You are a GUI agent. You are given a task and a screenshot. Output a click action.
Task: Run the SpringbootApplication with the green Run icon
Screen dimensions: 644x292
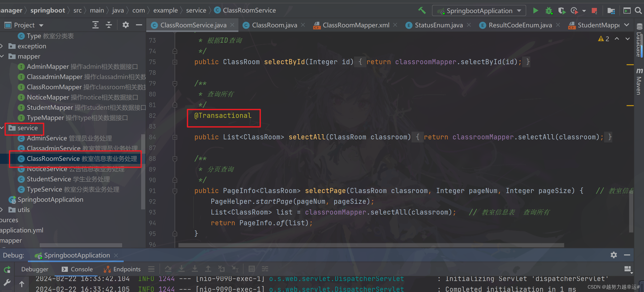[x=535, y=10]
